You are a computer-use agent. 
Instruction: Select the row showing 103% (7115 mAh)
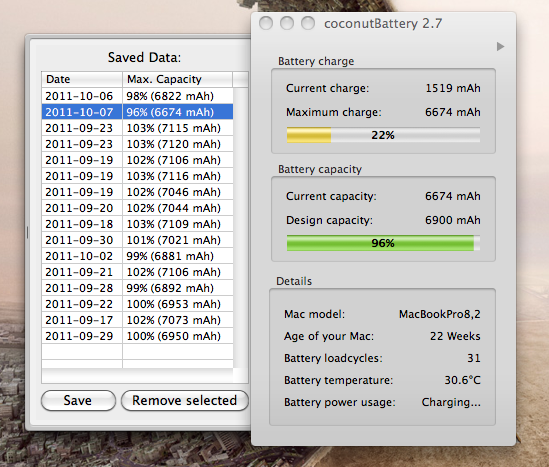137,128
